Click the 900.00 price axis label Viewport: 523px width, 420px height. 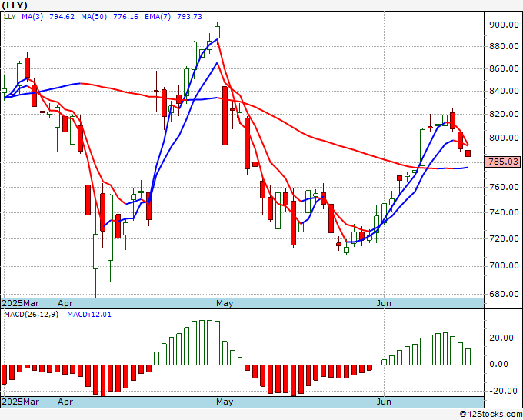pyautogui.click(x=504, y=25)
